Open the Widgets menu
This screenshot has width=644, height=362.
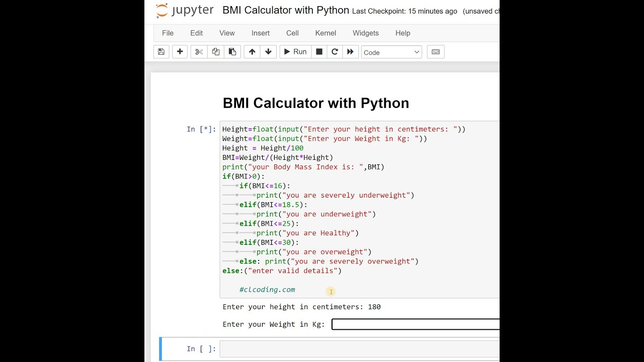click(x=366, y=33)
